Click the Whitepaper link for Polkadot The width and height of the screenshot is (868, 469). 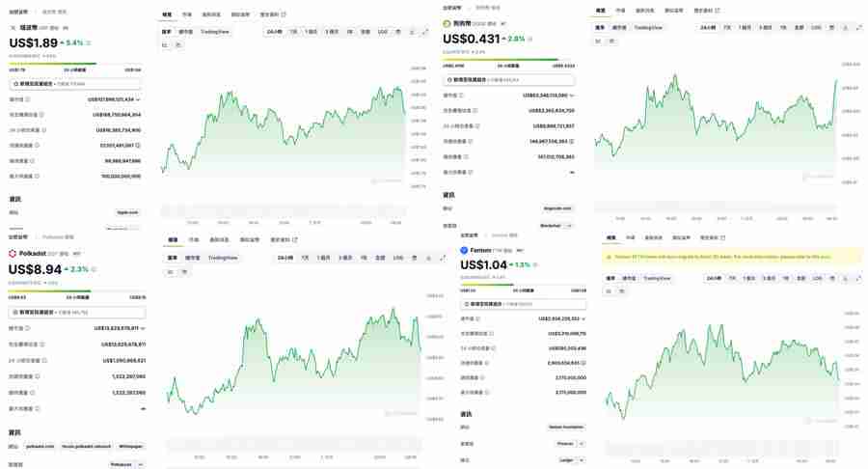[130, 447]
